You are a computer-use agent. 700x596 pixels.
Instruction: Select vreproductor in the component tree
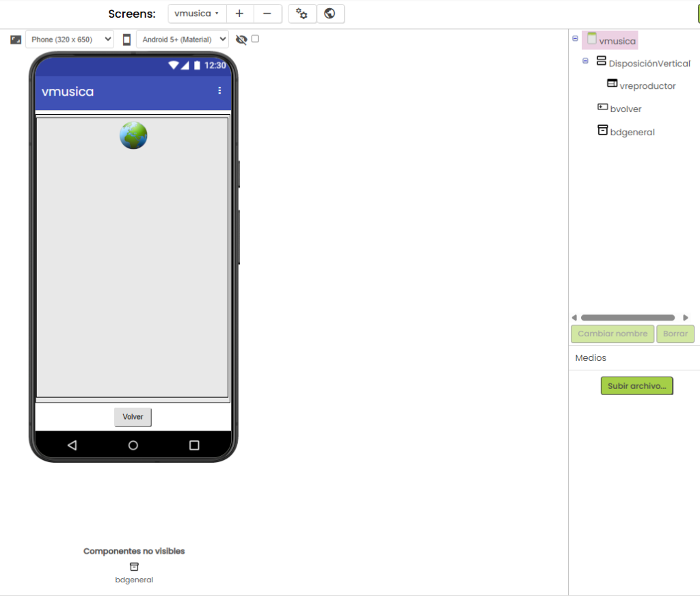647,86
